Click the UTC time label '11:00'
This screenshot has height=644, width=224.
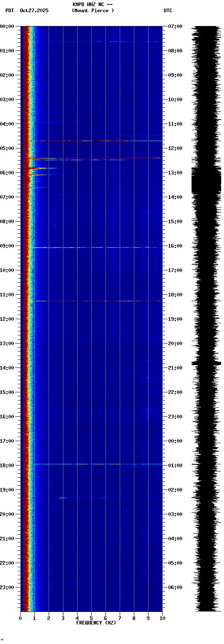[175, 124]
